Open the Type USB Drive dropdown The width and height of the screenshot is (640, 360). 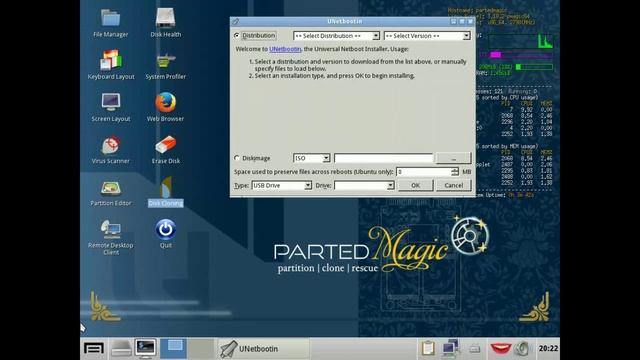tap(282, 185)
